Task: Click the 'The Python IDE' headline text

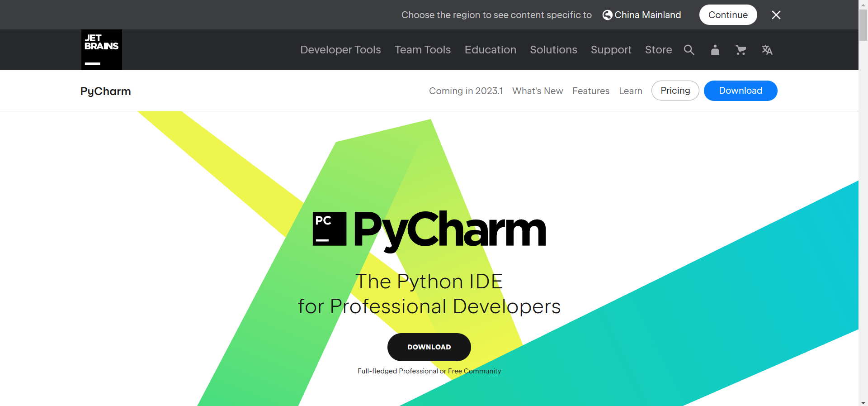Action: tap(429, 282)
